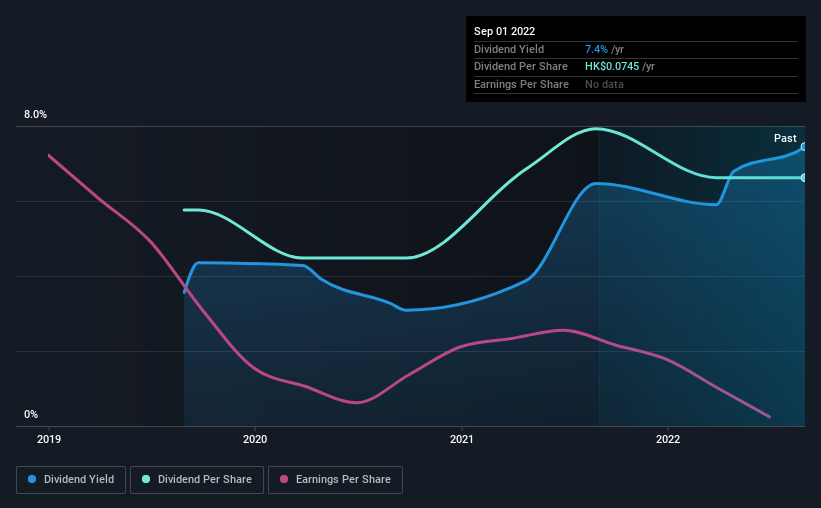Click the No data earnings value
This screenshot has height=508, width=821.
[x=604, y=84]
